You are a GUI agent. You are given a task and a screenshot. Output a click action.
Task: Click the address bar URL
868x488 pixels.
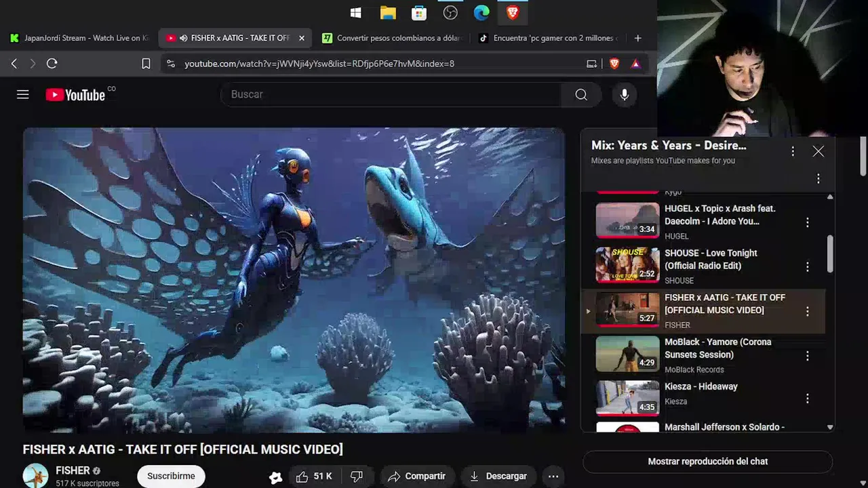[x=319, y=64]
